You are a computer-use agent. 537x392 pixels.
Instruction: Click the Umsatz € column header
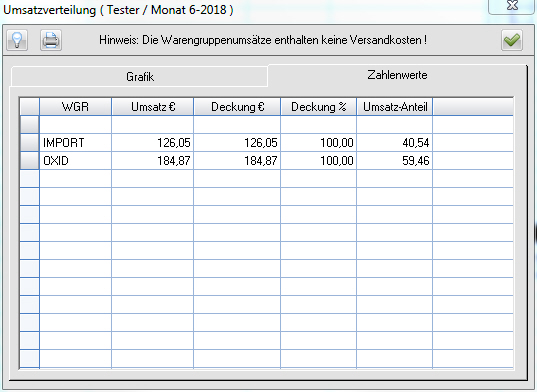(x=153, y=107)
